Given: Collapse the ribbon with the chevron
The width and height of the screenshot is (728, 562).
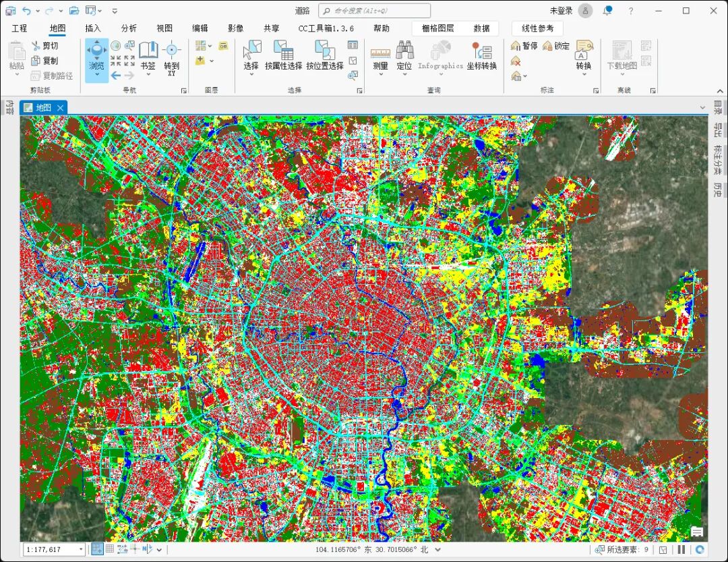Looking at the screenshot, I should click(720, 90).
